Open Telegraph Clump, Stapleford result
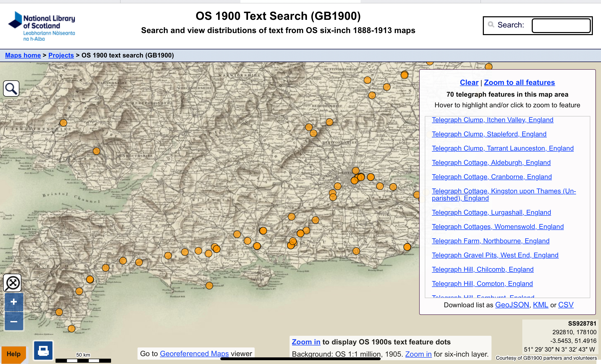The height and width of the screenshot is (364, 601). (489, 134)
